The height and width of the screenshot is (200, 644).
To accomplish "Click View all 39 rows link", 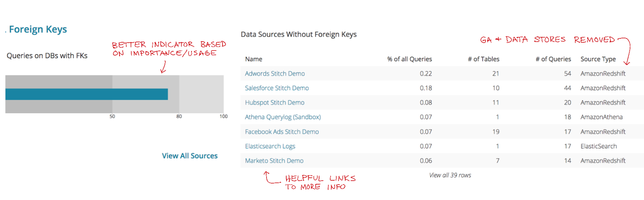I will 450,175.
